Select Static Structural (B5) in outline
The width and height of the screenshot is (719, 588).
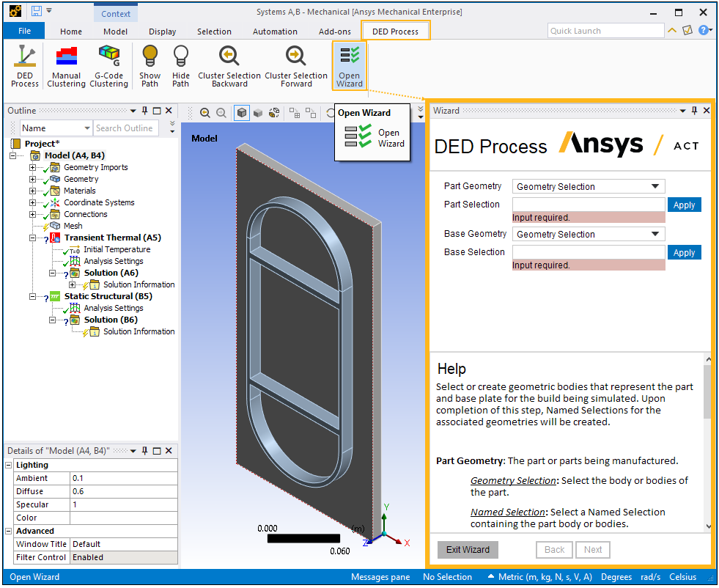click(108, 296)
